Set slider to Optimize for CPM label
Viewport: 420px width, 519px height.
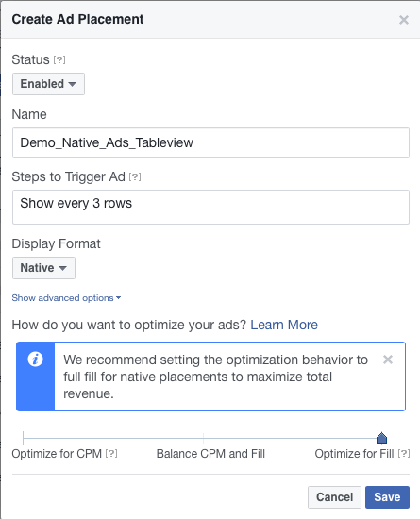tap(57, 454)
